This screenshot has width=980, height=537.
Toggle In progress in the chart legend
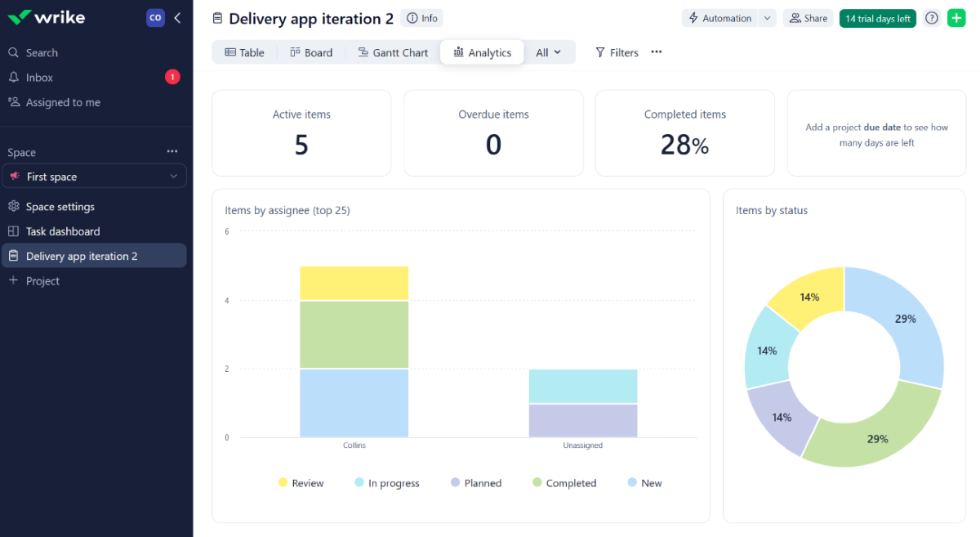(x=386, y=482)
